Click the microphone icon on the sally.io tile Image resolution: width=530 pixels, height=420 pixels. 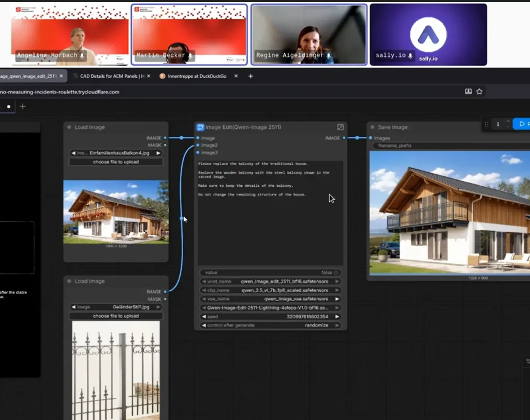[x=410, y=56]
